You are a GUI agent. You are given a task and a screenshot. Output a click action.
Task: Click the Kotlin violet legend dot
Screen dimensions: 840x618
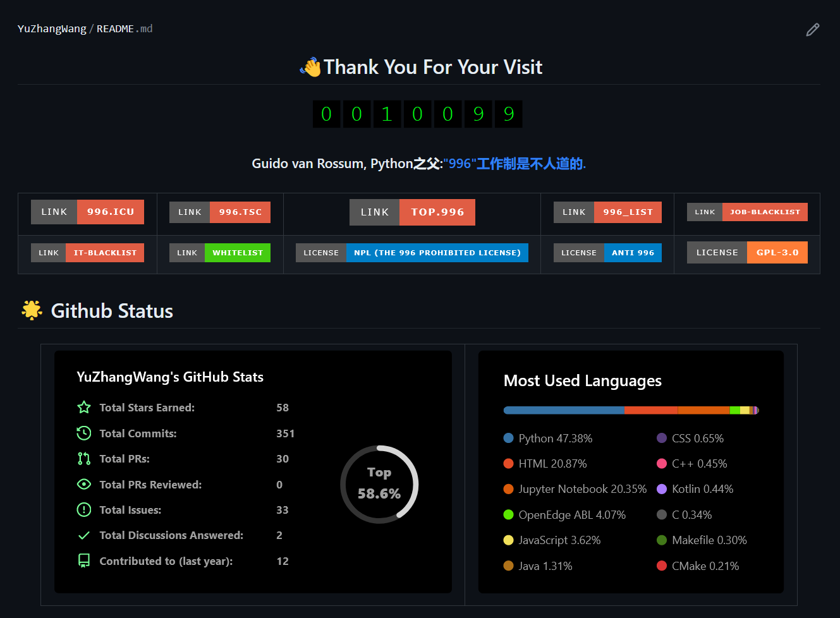[662, 489]
